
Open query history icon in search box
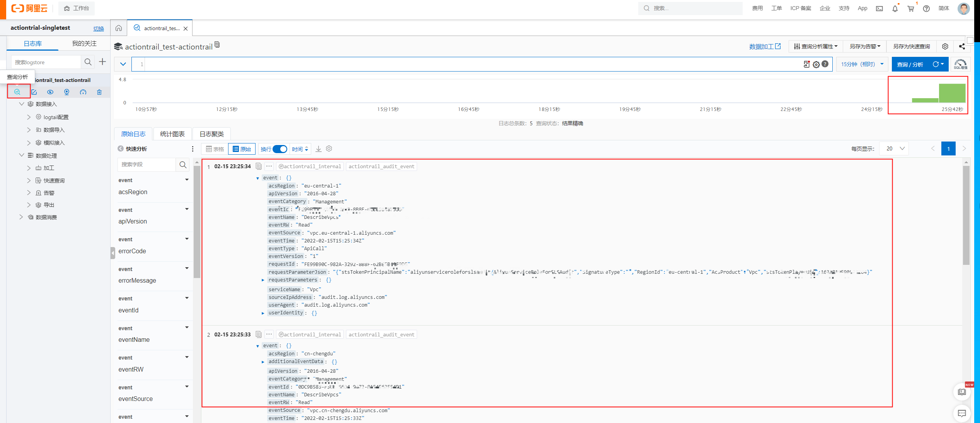(807, 64)
